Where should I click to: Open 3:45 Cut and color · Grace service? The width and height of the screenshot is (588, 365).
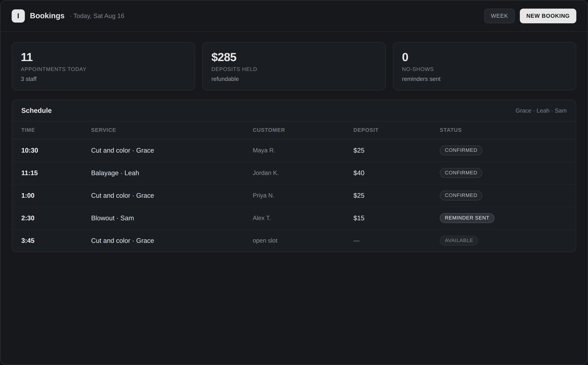click(123, 241)
